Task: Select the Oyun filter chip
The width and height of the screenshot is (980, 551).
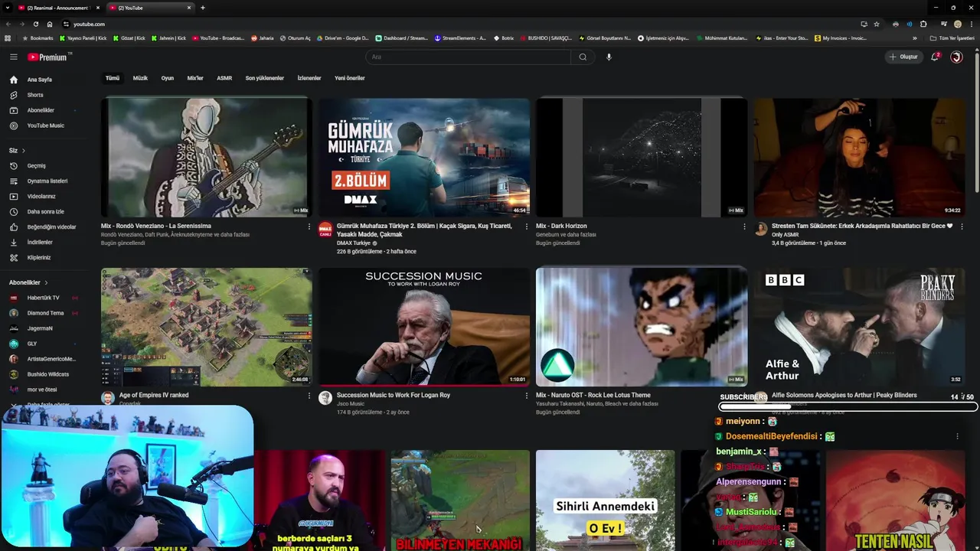Action: pyautogui.click(x=167, y=78)
